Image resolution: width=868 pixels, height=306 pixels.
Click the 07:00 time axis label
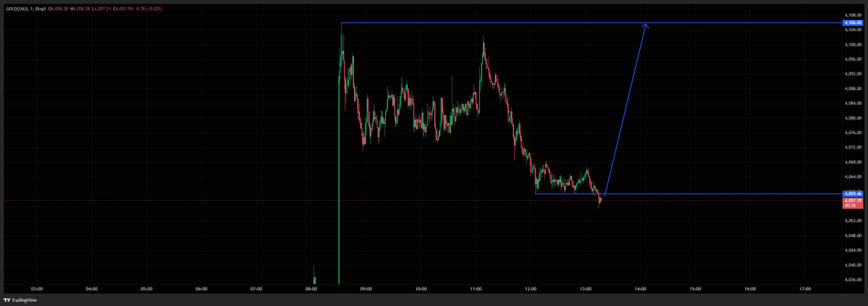256,289
